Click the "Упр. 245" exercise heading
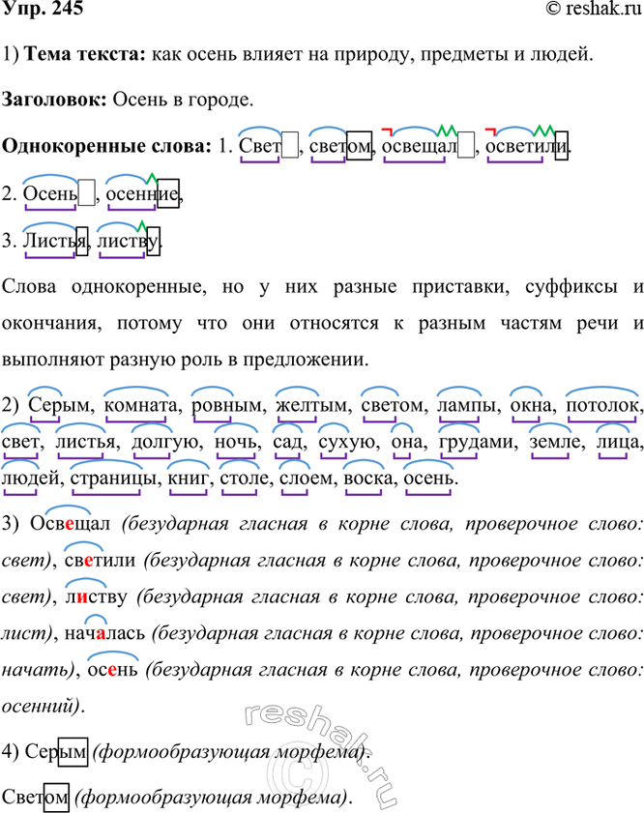The image size is (644, 813). tap(42, 11)
